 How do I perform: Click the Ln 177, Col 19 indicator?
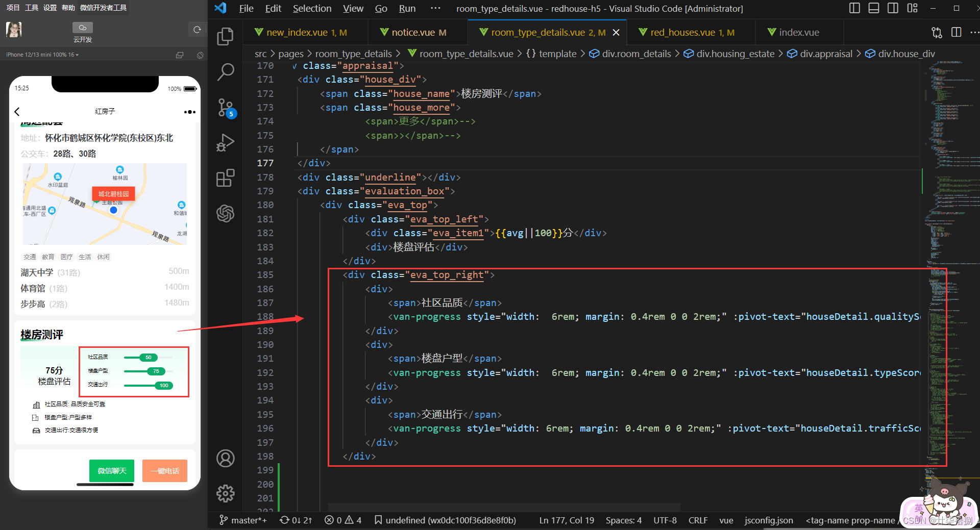567,520
